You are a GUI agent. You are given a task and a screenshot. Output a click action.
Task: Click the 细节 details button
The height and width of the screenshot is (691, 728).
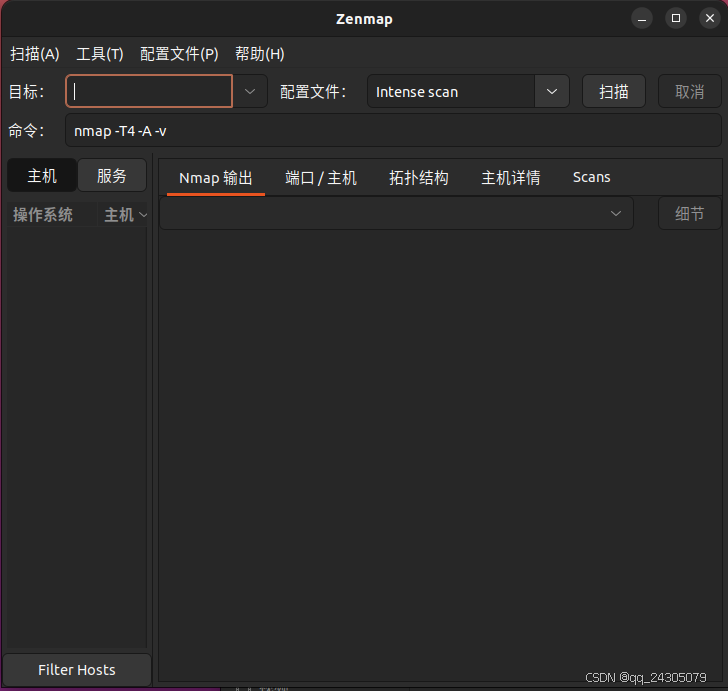tap(689, 213)
